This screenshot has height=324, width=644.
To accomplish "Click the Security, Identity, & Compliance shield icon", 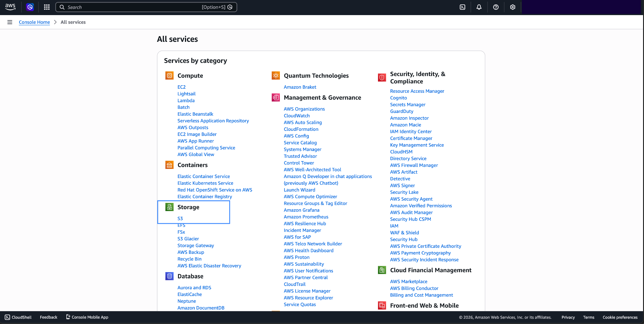I will click(x=382, y=78).
